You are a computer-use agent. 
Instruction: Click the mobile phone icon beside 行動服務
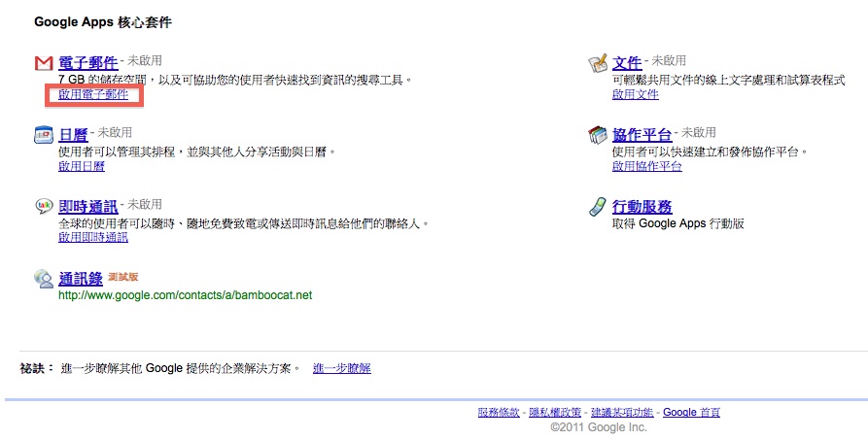coord(598,207)
